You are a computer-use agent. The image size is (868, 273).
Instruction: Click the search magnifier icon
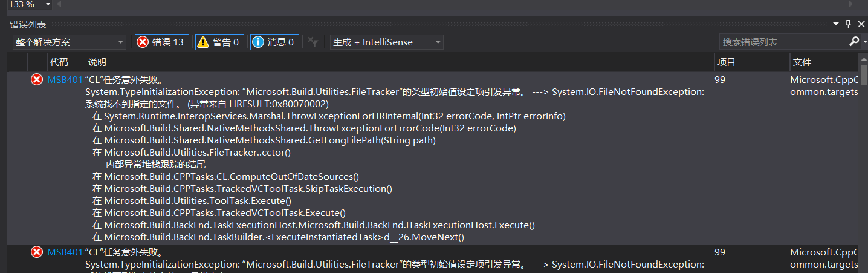853,42
